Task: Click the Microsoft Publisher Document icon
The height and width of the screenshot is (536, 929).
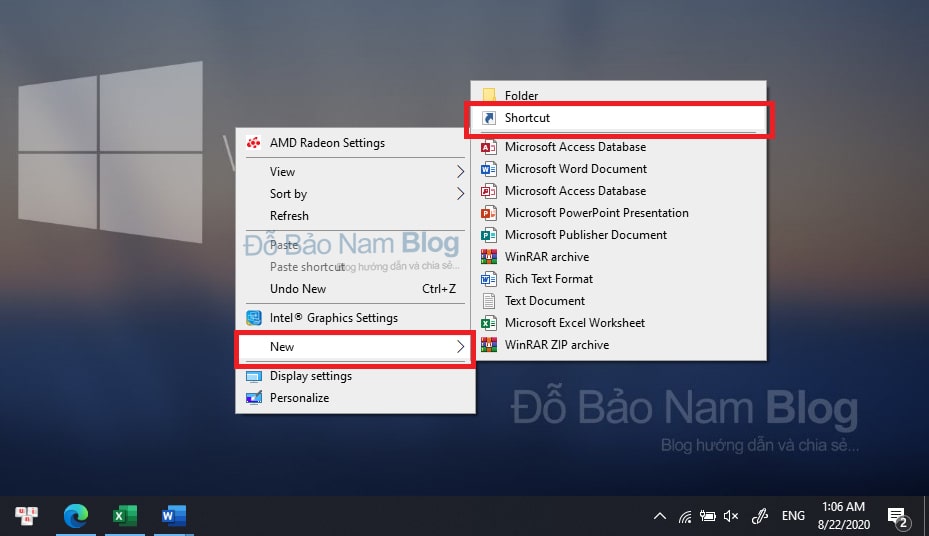Action: pos(489,235)
